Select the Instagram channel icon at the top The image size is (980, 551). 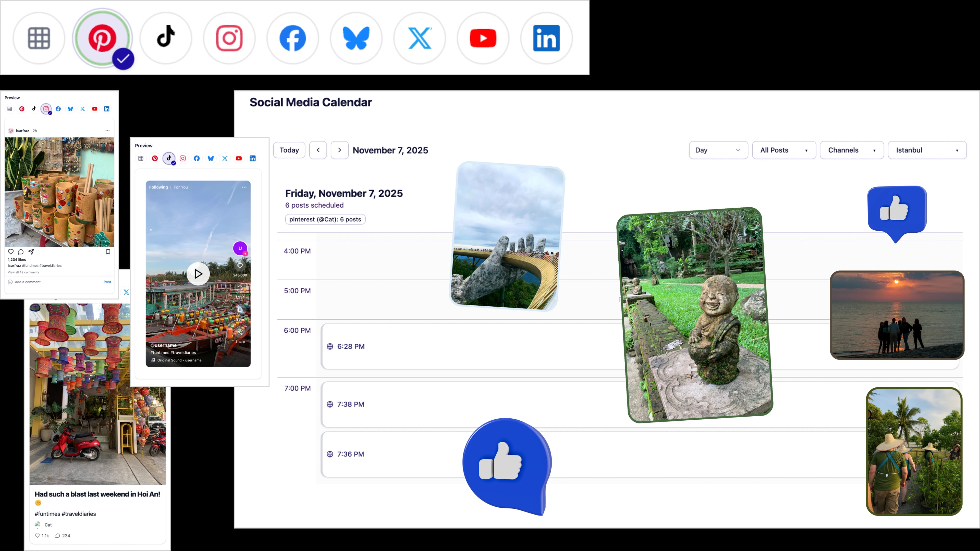pyautogui.click(x=229, y=38)
